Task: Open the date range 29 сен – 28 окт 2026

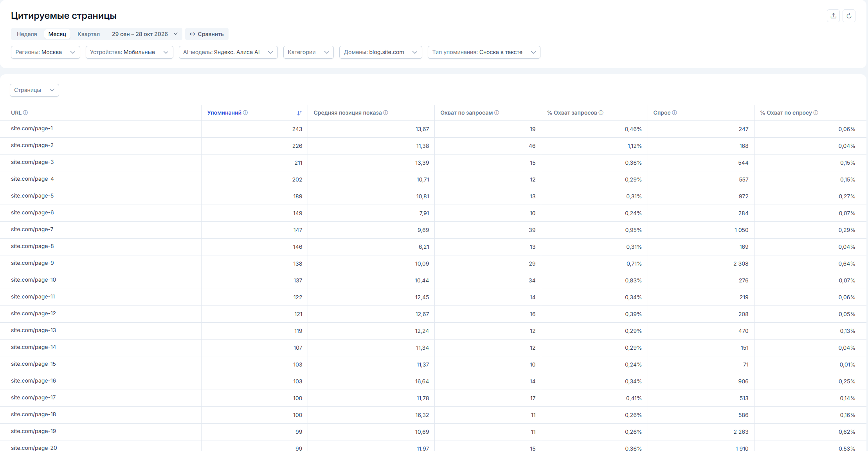Action: pyautogui.click(x=145, y=34)
